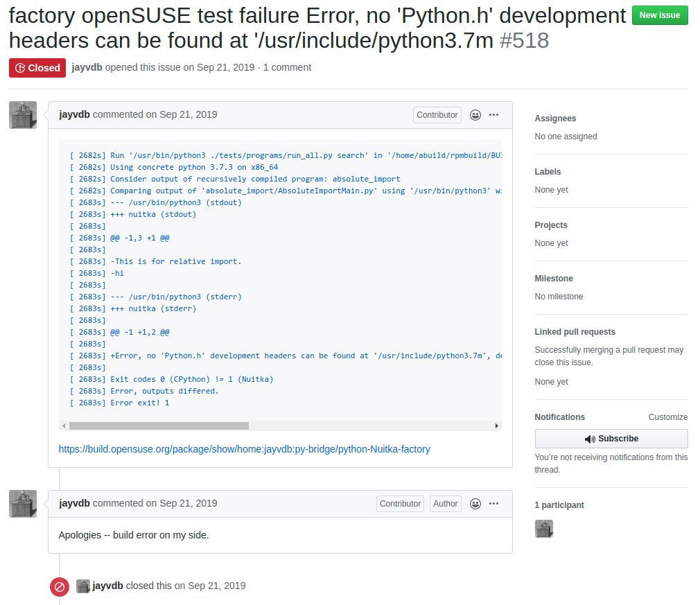Open the build.opensuse.org package link
Screen dimensions: 700x605
[244, 449]
